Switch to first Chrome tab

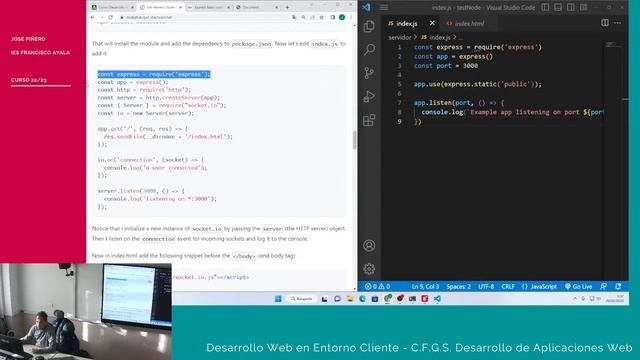click(113, 7)
